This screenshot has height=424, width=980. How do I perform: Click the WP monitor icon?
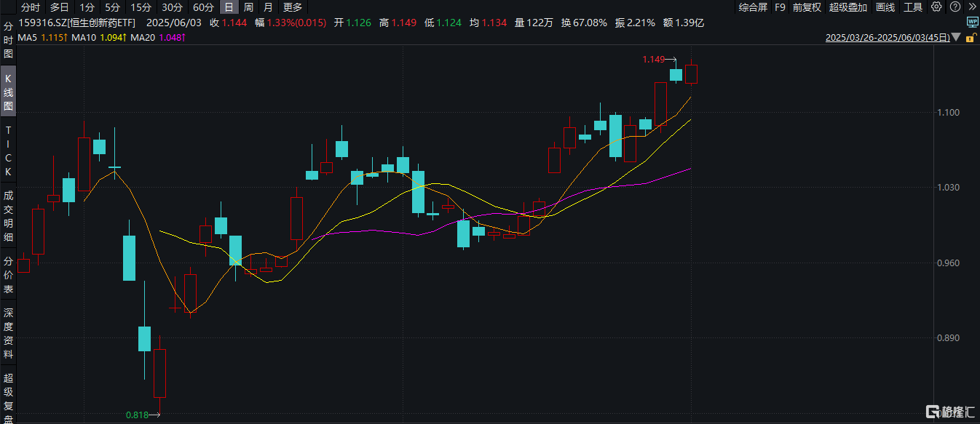click(x=972, y=23)
